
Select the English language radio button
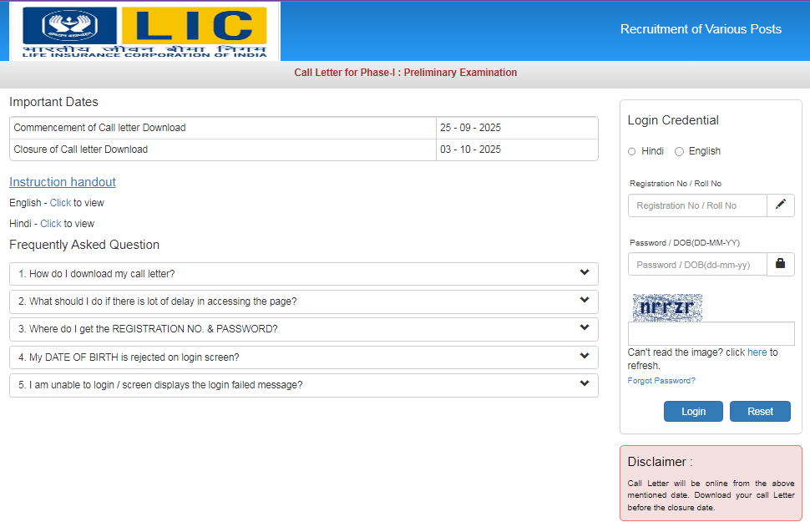tap(679, 151)
